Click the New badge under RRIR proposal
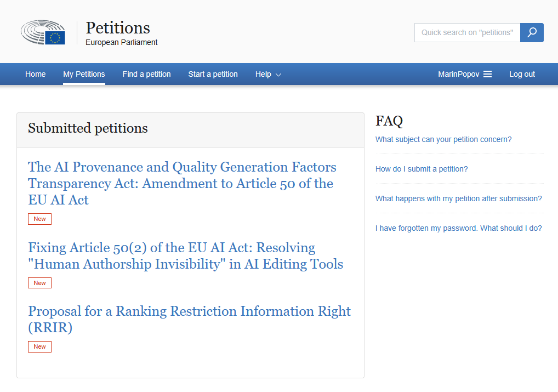This screenshot has width=558, height=392. tap(39, 347)
